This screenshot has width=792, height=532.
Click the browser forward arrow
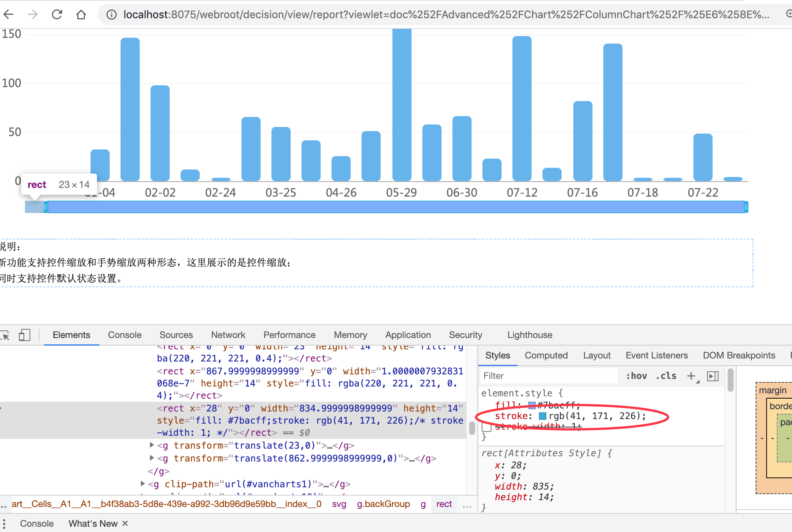(x=33, y=14)
